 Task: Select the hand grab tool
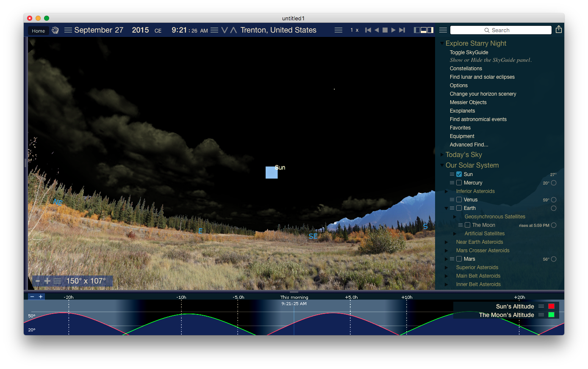55,30
